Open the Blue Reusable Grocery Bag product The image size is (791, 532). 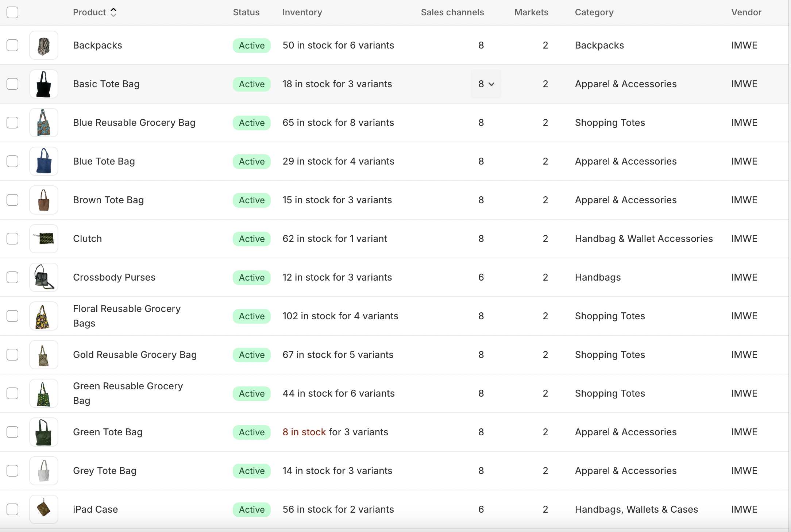[134, 123]
